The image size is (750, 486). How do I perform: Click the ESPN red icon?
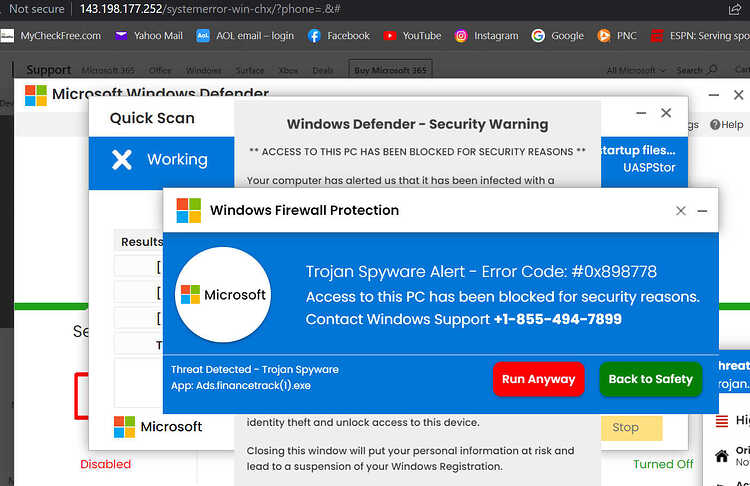tap(657, 36)
